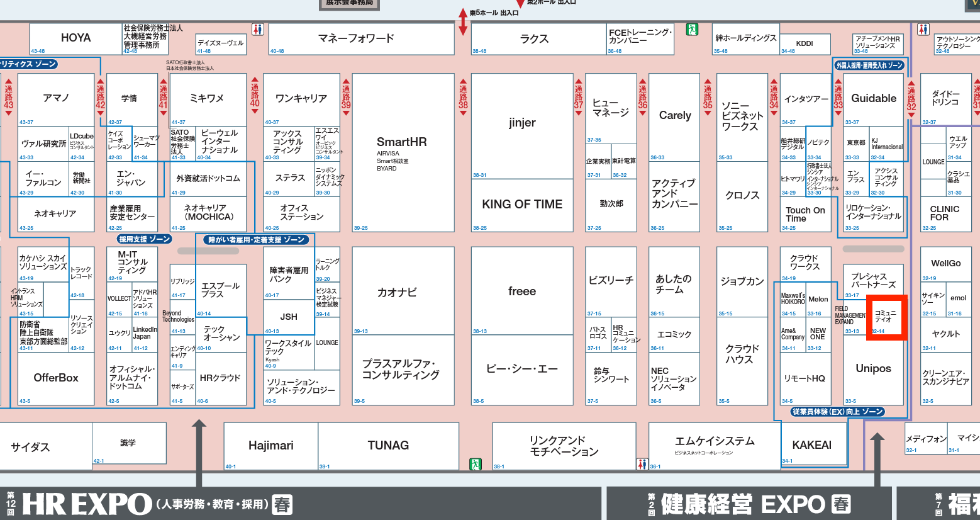
Task: Open the Hajimari booth
Action: coord(271,446)
